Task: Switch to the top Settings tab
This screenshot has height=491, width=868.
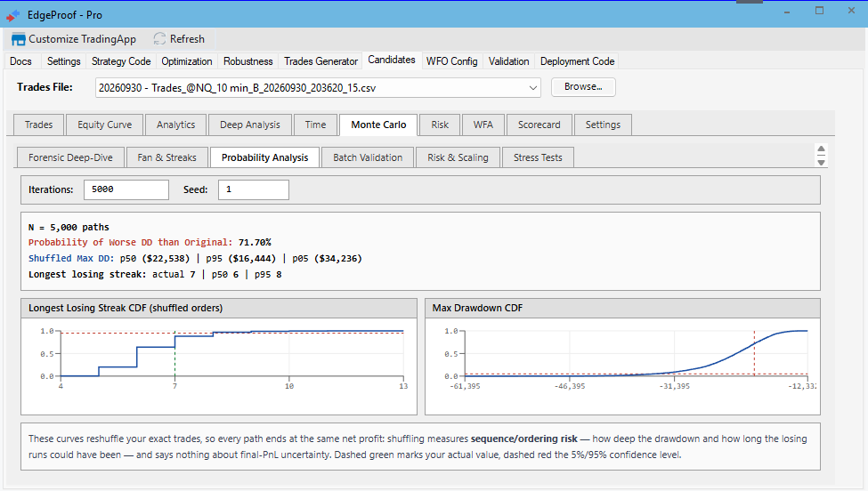Action: pyautogui.click(x=64, y=61)
